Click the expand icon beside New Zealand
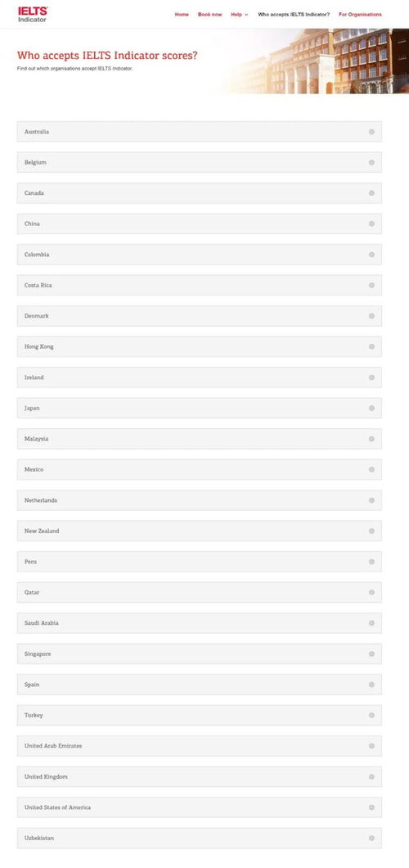 tap(371, 531)
